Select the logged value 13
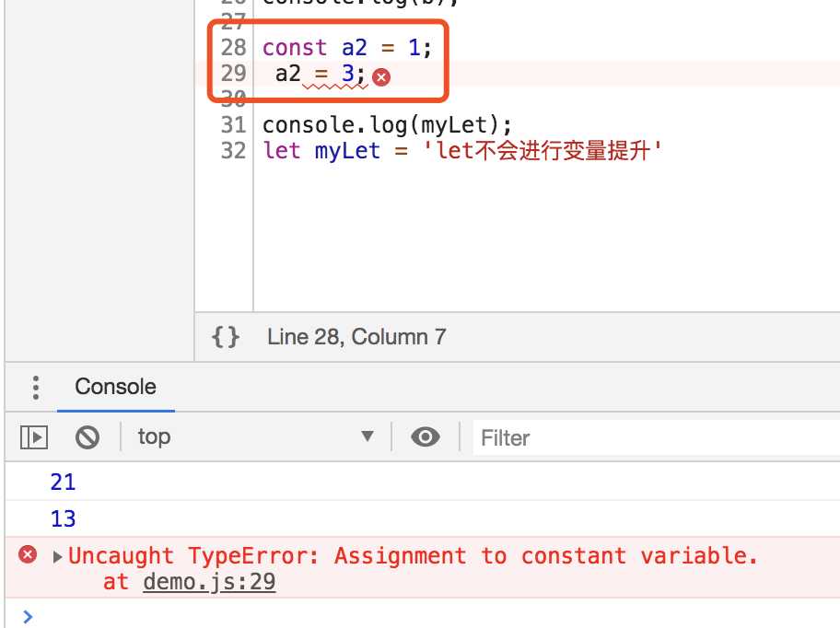The height and width of the screenshot is (628, 840). [63, 518]
